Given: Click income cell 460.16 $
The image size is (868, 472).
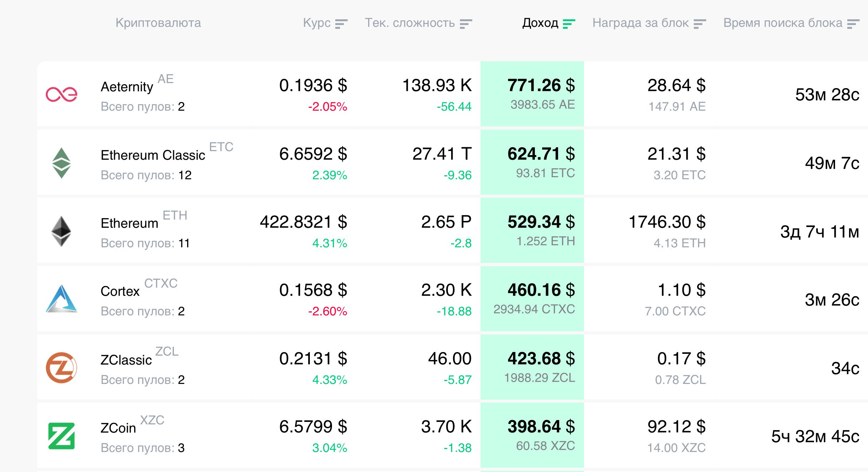Looking at the screenshot, I should (541, 290).
